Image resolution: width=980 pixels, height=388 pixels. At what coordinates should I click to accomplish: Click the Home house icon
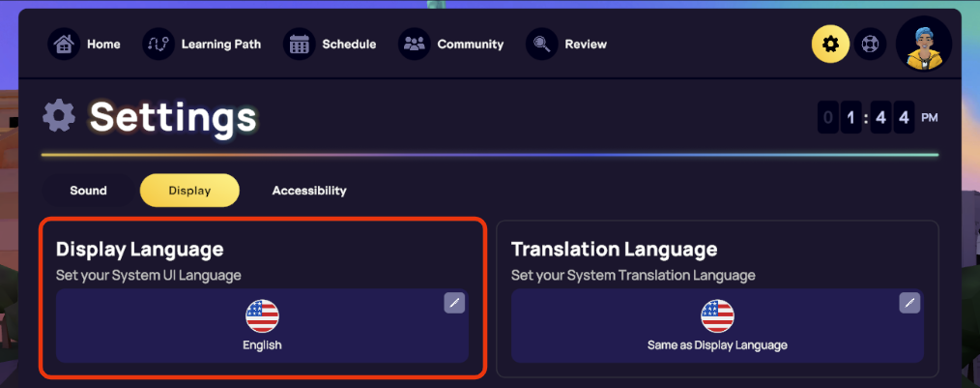point(64,45)
